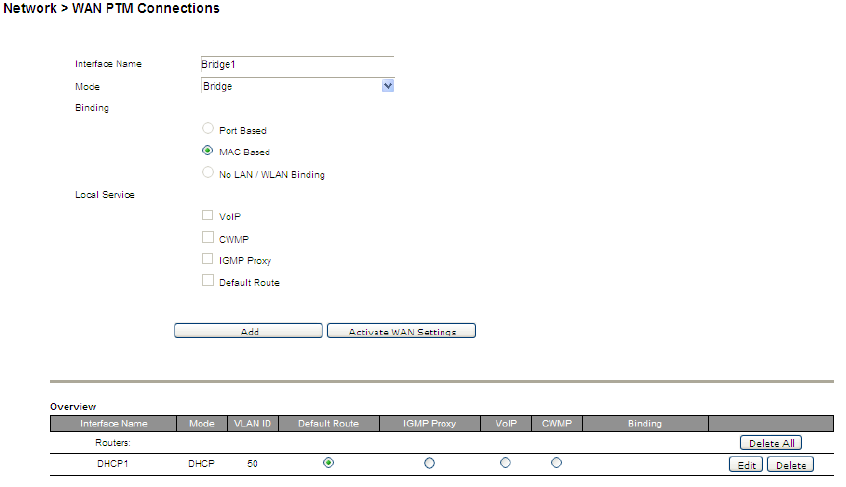Select CWMP radio in DHCP1 row

click(557, 463)
